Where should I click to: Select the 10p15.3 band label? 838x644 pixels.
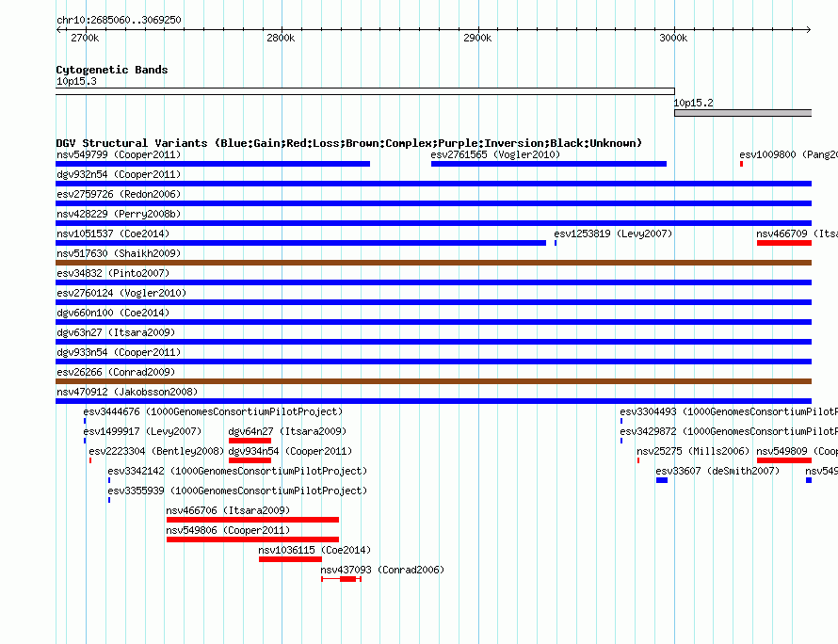(76, 81)
